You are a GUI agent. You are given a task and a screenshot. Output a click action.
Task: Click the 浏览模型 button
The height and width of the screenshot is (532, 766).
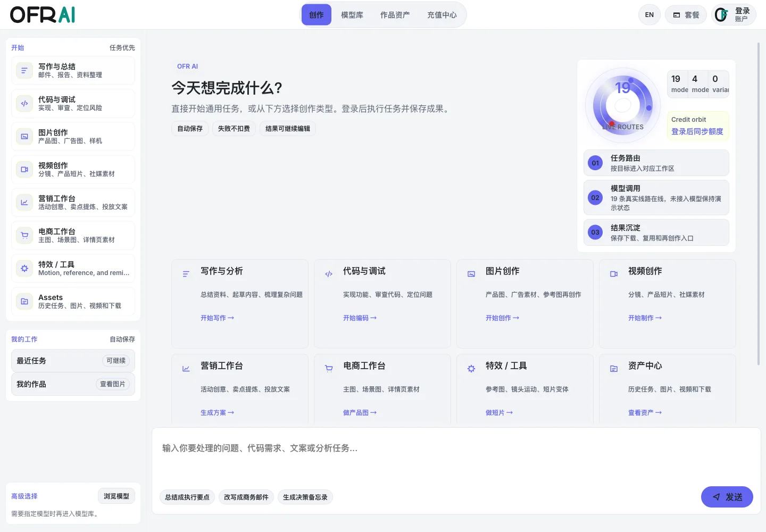(x=116, y=496)
